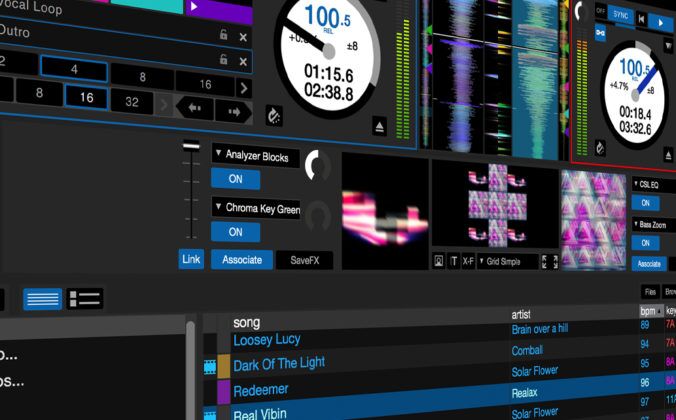This screenshot has width=676, height=420.
Task: Jump backward with the left arrow button
Action: (x=194, y=108)
